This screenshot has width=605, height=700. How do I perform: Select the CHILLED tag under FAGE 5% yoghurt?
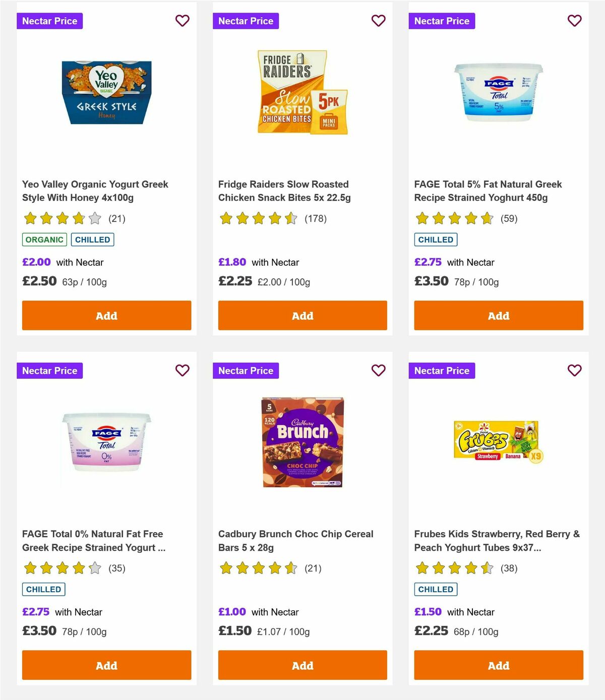pos(436,240)
